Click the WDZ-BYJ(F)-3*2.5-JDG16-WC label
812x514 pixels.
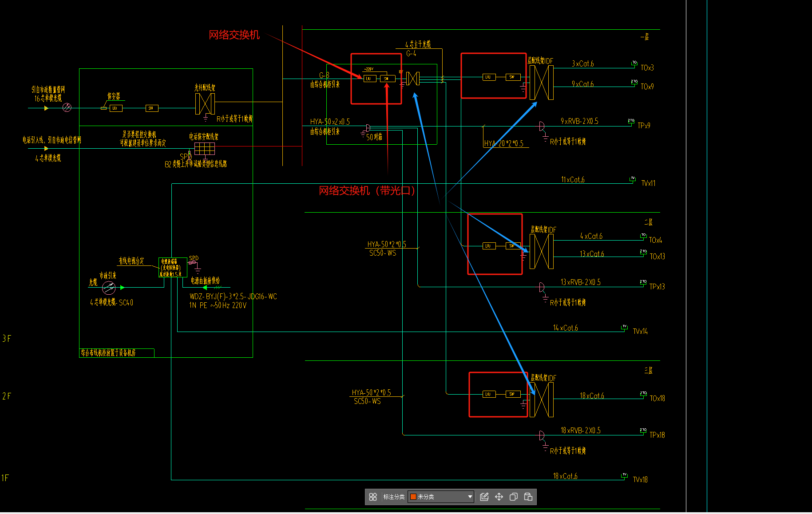tap(233, 297)
